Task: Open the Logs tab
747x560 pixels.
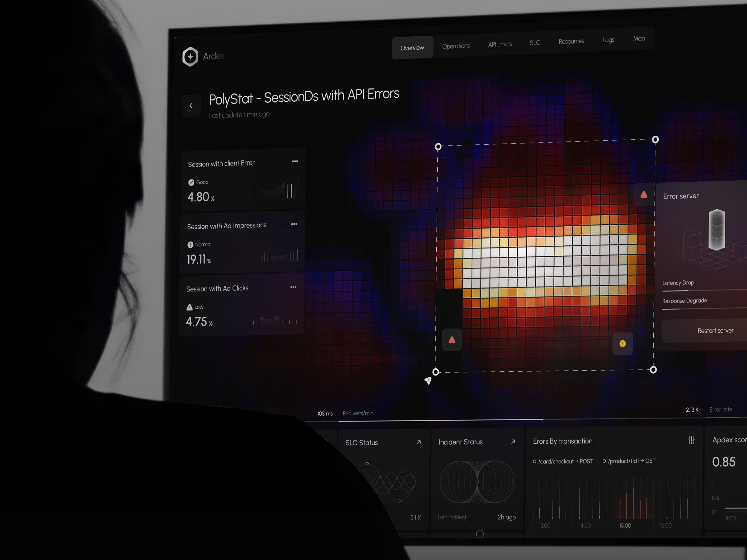Action: point(608,40)
